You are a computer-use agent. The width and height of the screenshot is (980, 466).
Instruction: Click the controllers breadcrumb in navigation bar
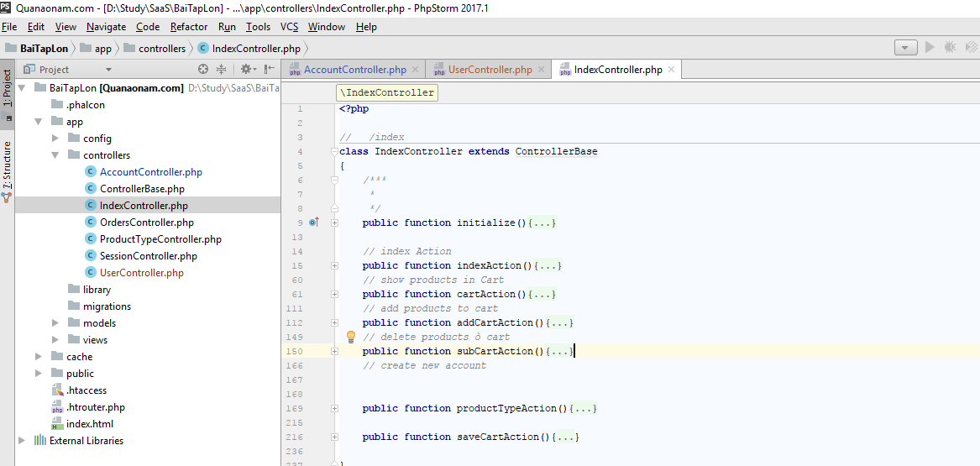point(161,49)
